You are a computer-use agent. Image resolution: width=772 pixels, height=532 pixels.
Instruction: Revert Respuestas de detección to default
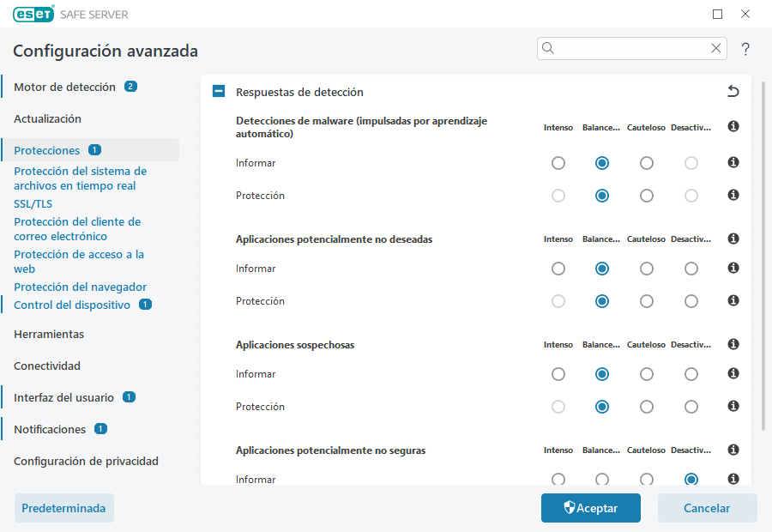click(x=733, y=91)
